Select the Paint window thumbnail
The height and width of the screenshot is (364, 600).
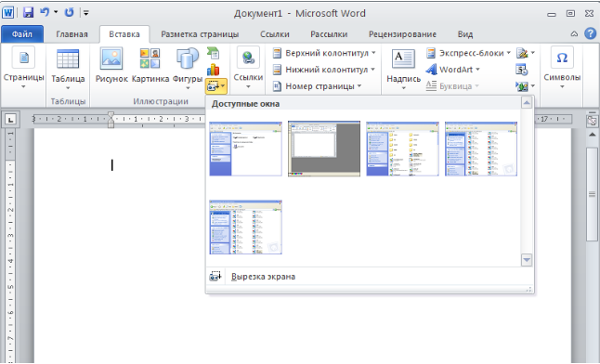[324, 149]
